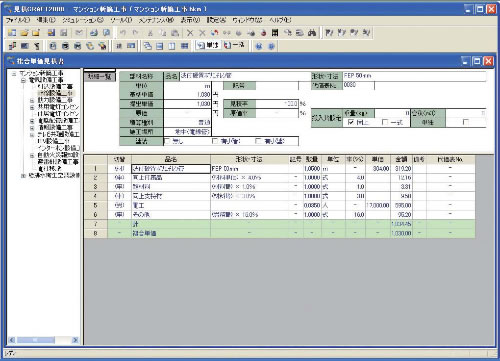Click the Tile windows horizontally icon
The width and height of the screenshot is (500, 361).
coord(160,46)
